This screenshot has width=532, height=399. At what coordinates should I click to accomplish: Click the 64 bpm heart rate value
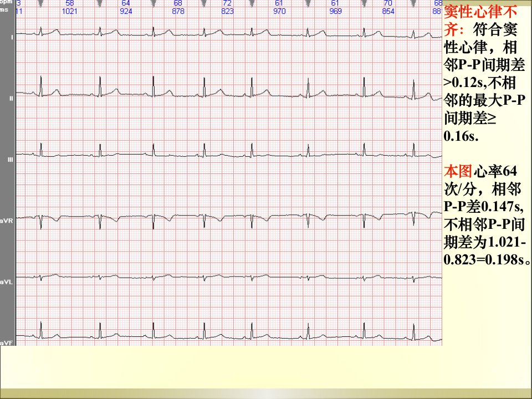(x=126, y=3)
